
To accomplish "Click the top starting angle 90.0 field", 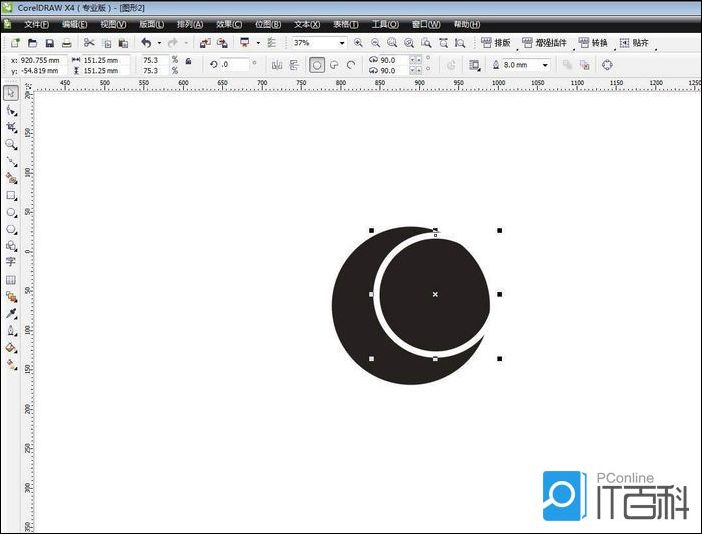I will tap(394, 60).
